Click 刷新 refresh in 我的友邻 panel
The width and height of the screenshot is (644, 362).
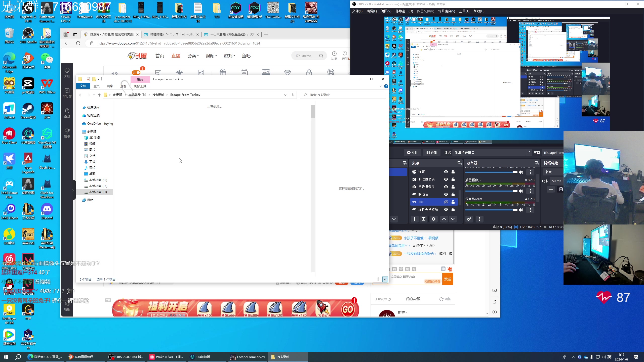coord(445,299)
